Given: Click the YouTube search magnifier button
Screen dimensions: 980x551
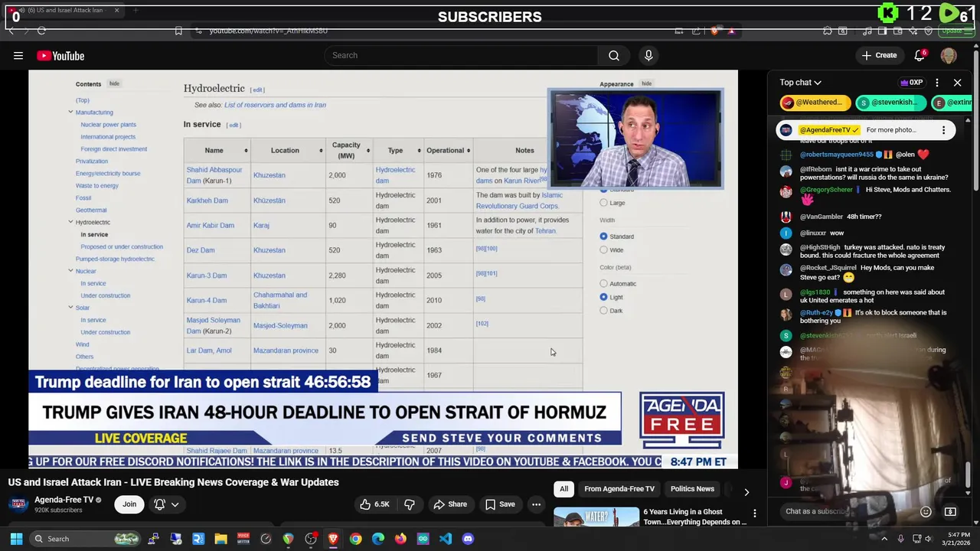Looking at the screenshot, I should tap(614, 55).
